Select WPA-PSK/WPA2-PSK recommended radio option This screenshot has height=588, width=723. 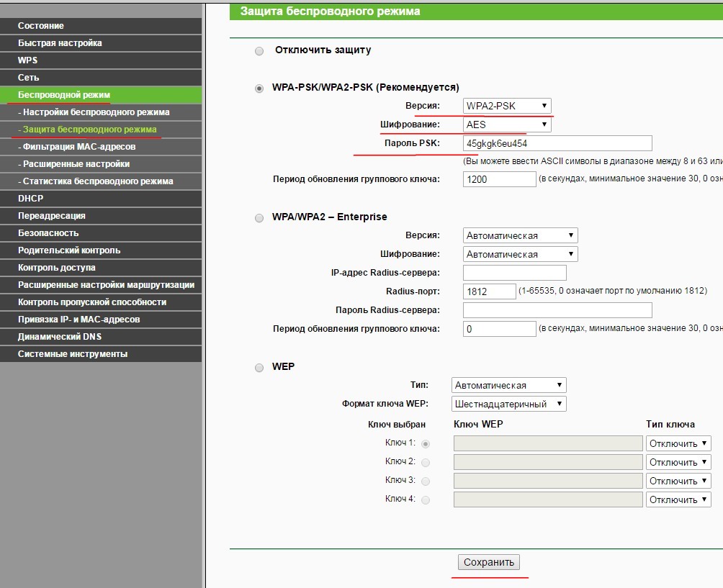point(259,88)
